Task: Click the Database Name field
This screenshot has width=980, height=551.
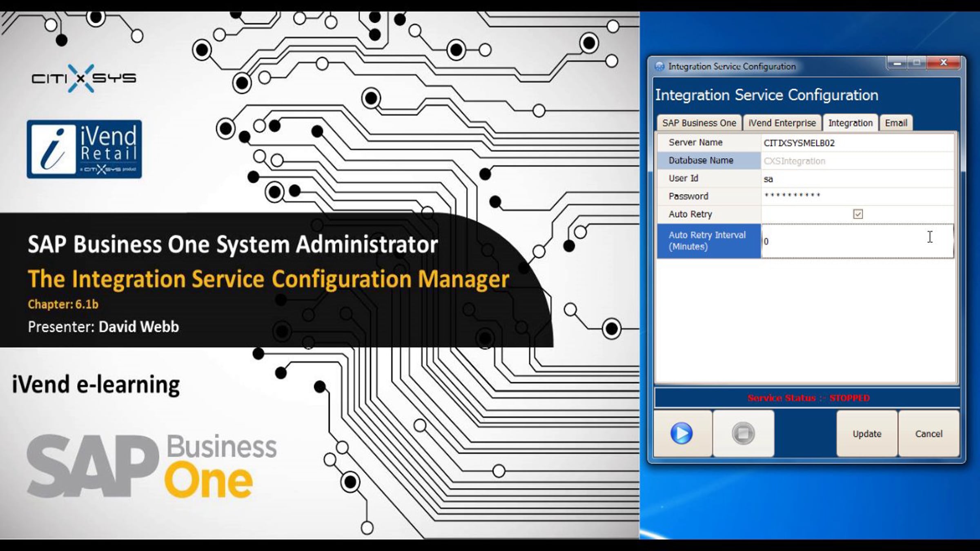Action: (857, 161)
